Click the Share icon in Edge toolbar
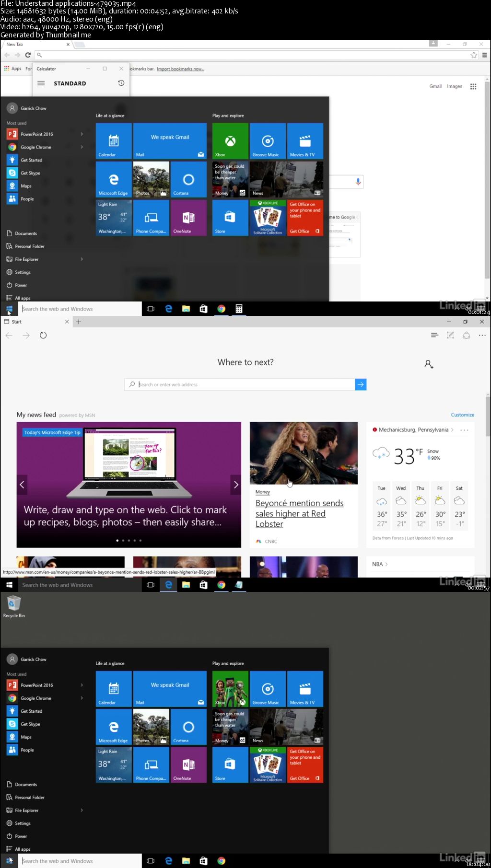The width and height of the screenshot is (491, 868). tap(466, 336)
